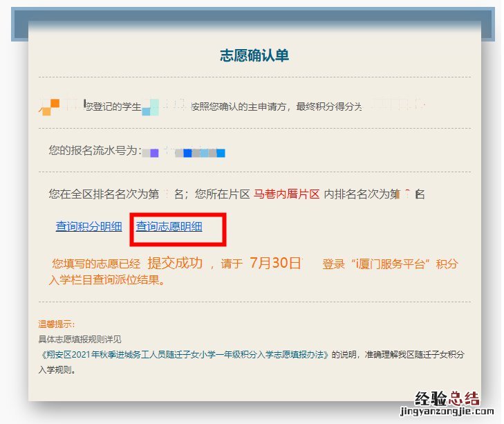Viewport: 504px width, 424px height.
Task: Select the "i厦门服务平台" text
Action: [390, 264]
